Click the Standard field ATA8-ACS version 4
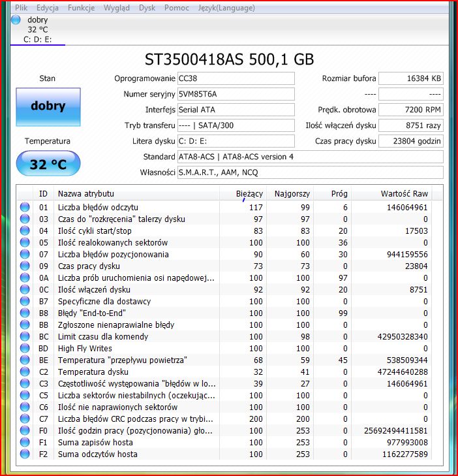The height and width of the screenshot is (476, 458). click(x=310, y=157)
